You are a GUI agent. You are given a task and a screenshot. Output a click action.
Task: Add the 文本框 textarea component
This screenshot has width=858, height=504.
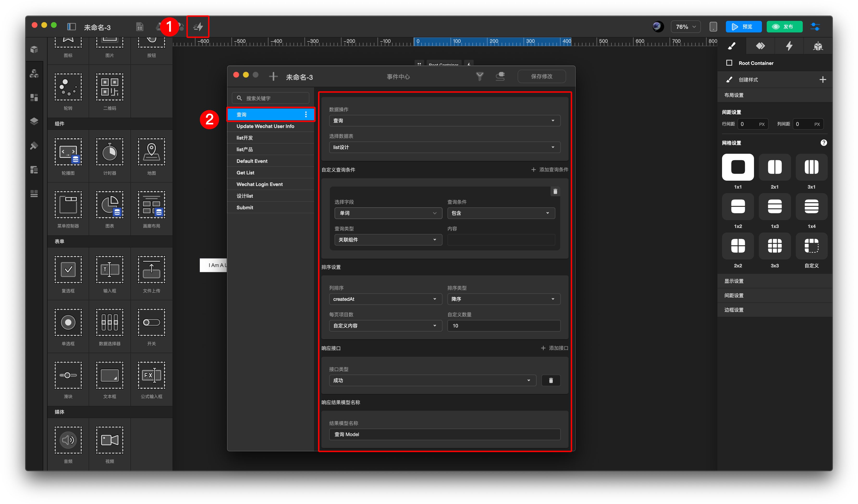tap(110, 375)
